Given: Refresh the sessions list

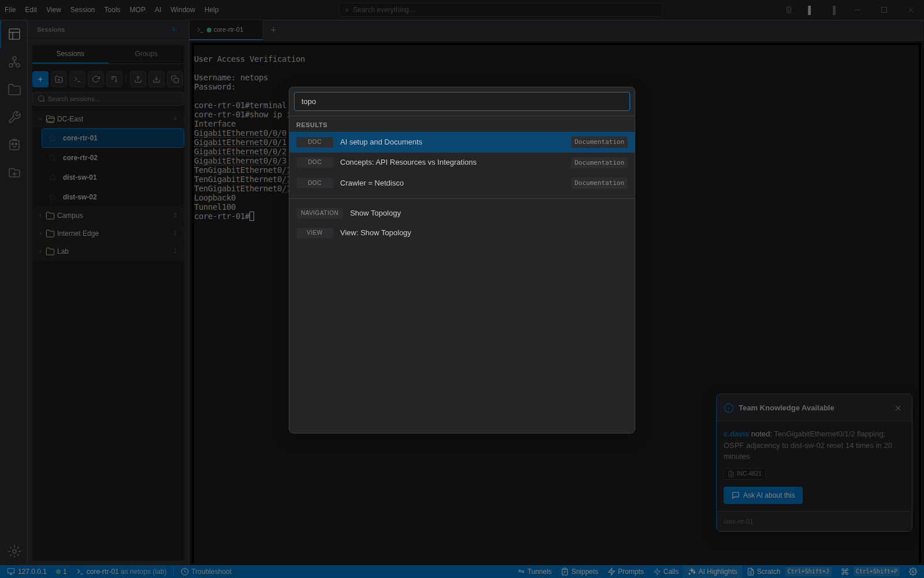Looking at the screenshot, I should coord(96,79).
